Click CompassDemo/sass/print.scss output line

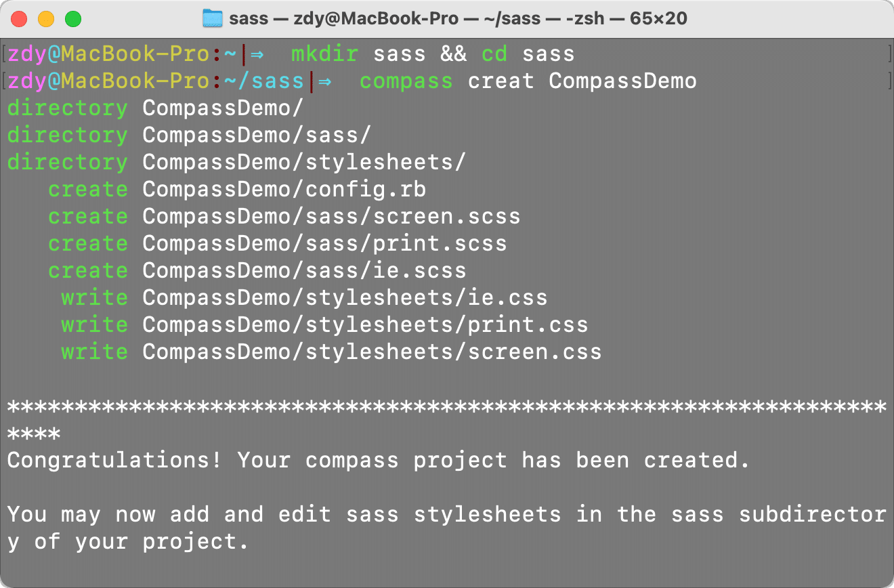[x=278, y=244]
